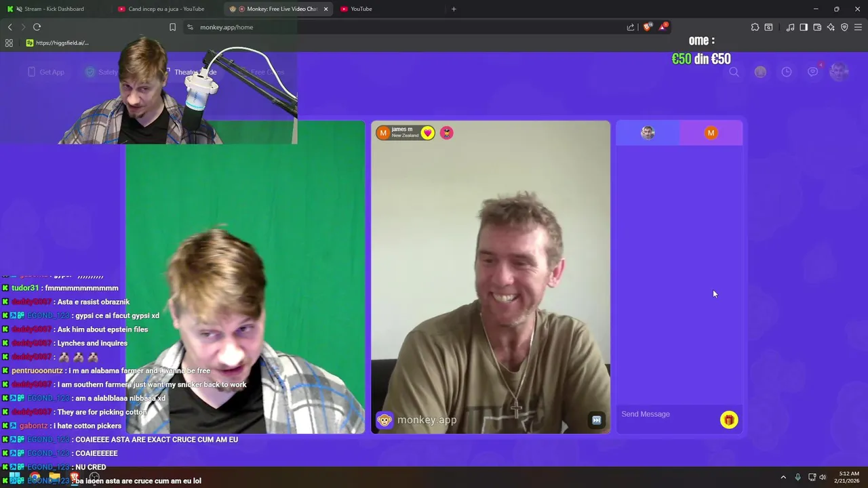
Task: Open the volume speaker icon in tray
Action: click(x=823, y=477)
